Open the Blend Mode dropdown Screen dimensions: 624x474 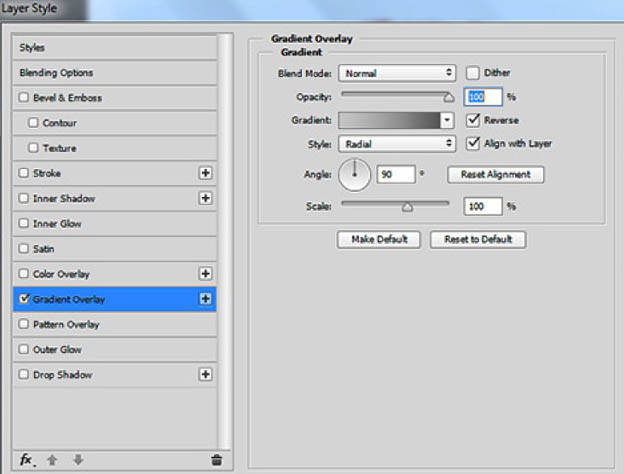point(397,73)
